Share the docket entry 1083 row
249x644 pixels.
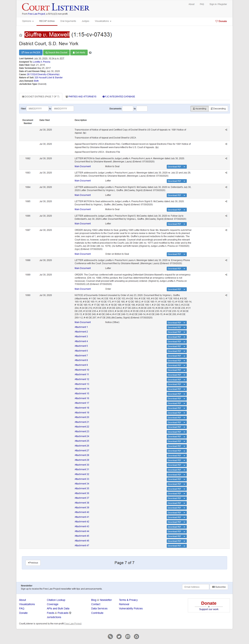click(x=226, y=173)
